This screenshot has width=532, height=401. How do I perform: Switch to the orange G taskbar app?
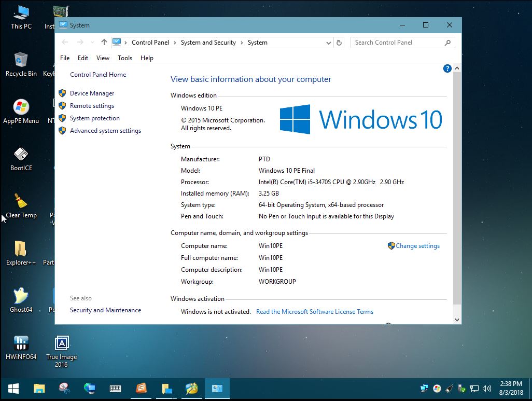click(141, 389)
